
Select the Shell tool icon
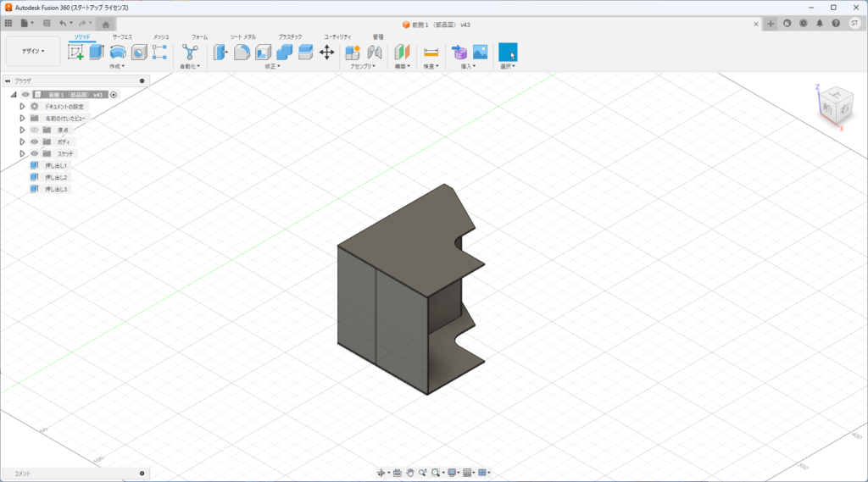click(263, 52)
